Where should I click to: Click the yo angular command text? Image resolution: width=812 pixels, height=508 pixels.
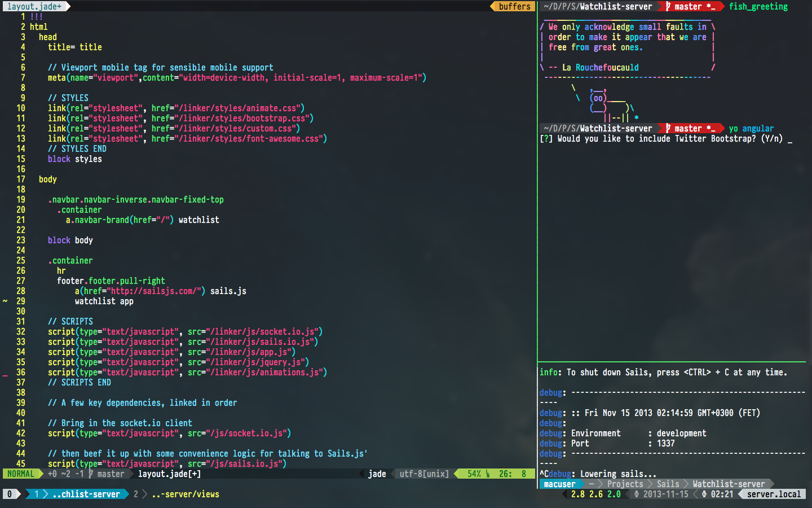coord(751,128)
